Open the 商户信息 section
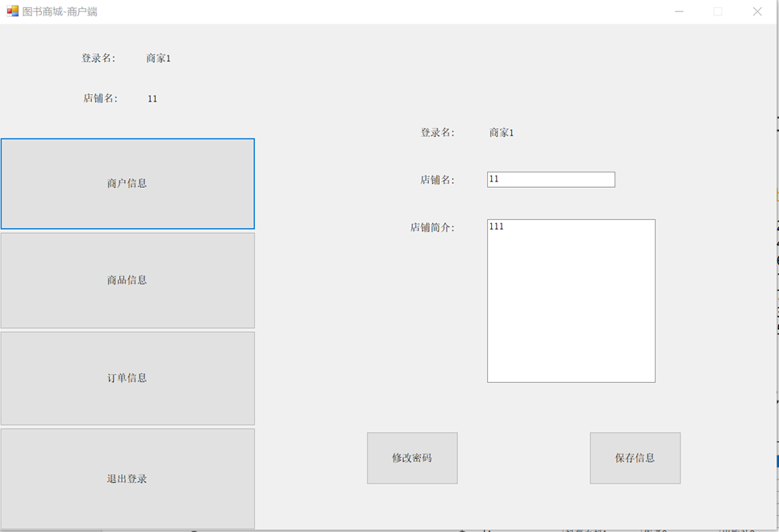Viewport: 779px width, 532px height. tap(127, 184)
